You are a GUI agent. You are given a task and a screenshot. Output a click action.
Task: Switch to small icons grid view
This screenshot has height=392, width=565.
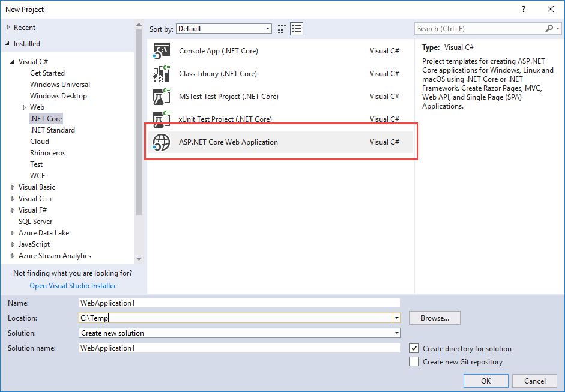(282, 29)
